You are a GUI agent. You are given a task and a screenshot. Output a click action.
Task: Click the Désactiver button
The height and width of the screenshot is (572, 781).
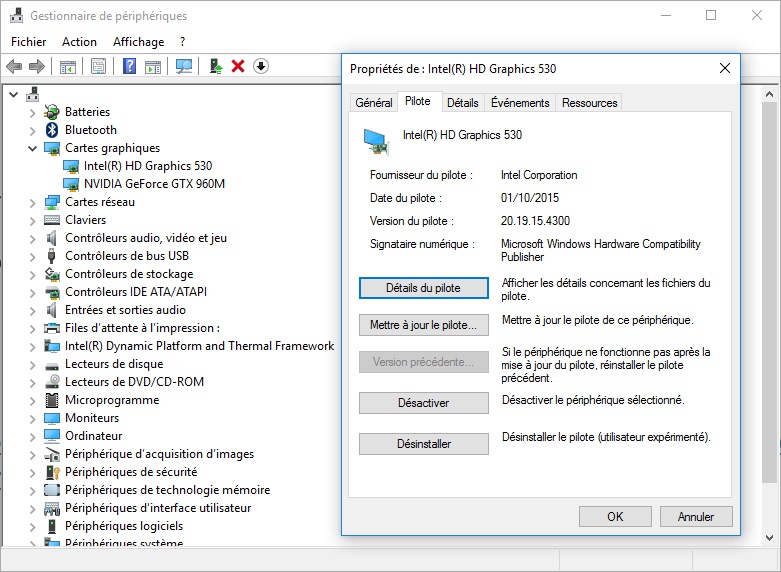423,403
